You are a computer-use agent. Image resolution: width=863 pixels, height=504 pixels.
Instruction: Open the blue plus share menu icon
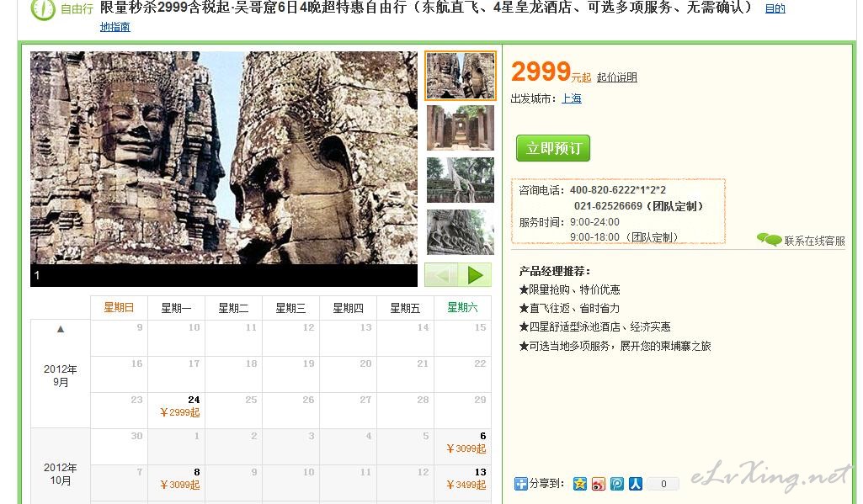pyautogui.click(x=520, y=484)
